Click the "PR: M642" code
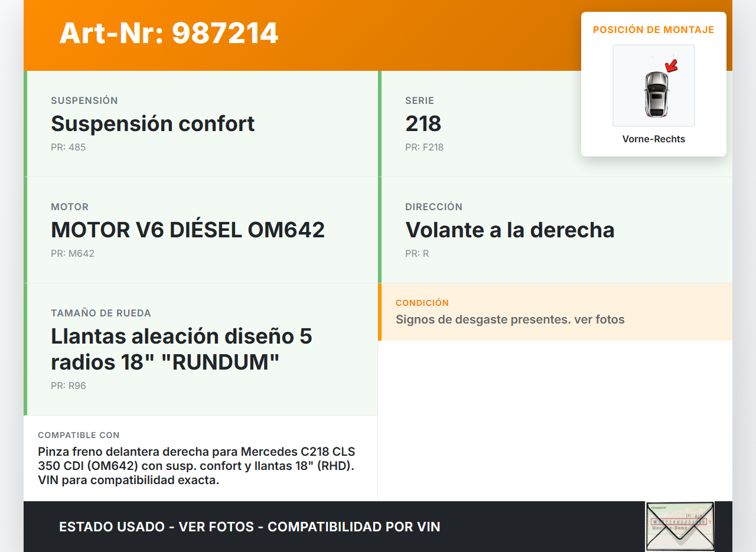Image resolution: width=756 pixels, height=552 pixels. (x=73, y=253)
